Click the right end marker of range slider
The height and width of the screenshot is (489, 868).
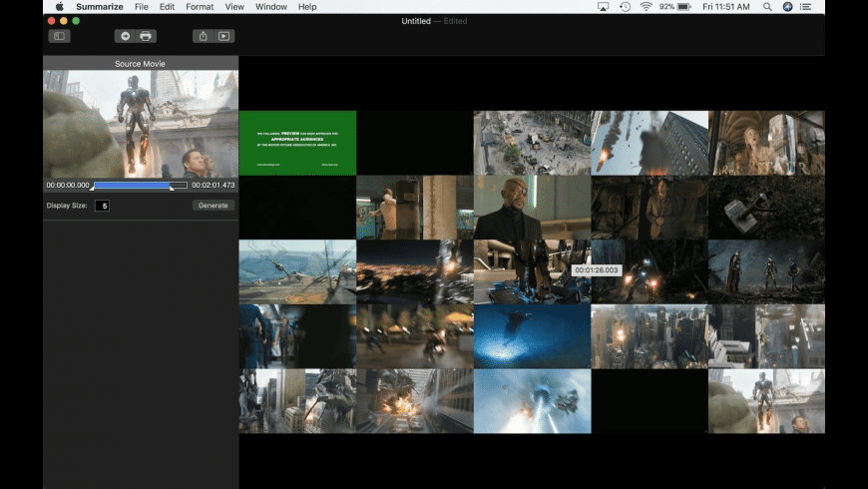pos(172,188)
